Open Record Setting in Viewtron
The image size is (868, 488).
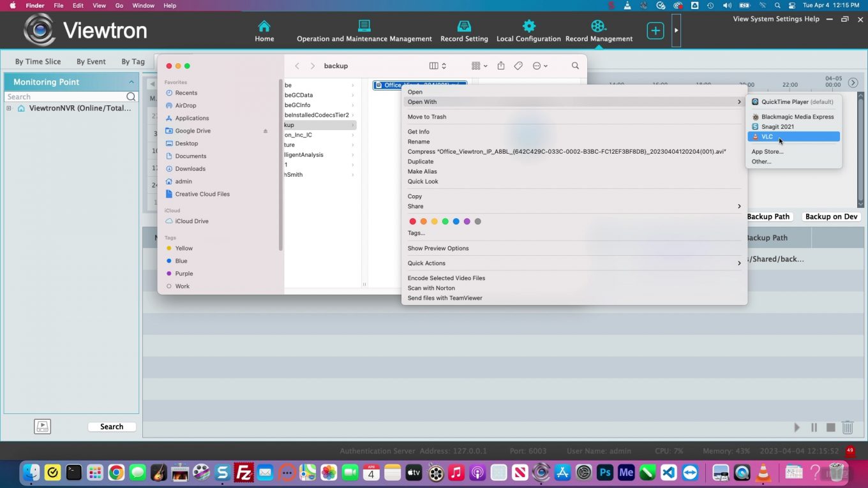coord(463,30)
